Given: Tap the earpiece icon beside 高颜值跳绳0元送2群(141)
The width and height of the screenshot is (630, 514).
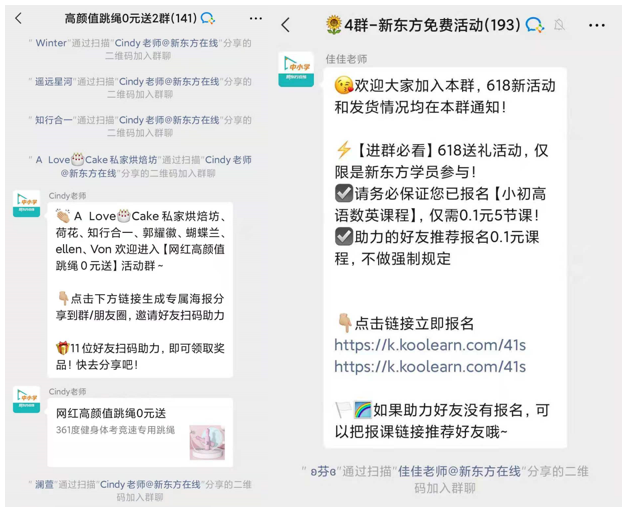Looking at the screenshot, I should point(208,18).
